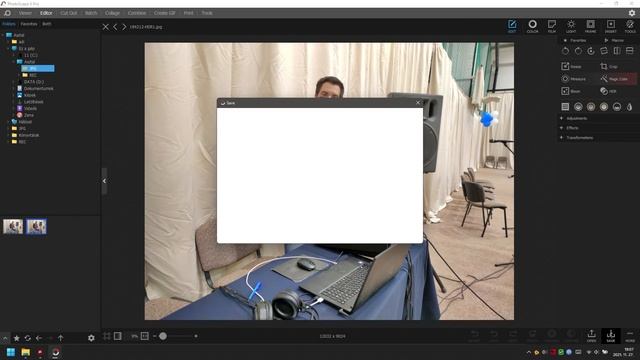Close the current image with X
Viewport: 640px width, 360px height.
[106, 27]
